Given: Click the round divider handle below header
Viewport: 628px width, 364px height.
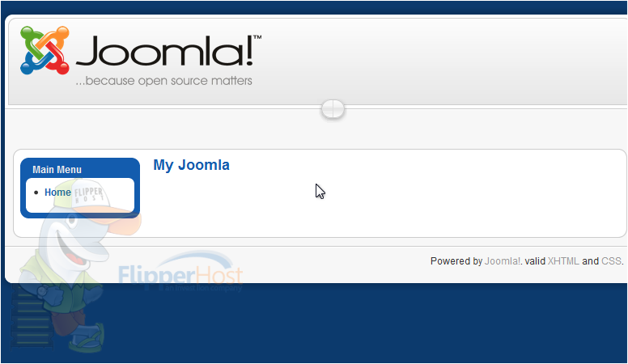Looking at the screenshot, I should (x=333, y=109).
